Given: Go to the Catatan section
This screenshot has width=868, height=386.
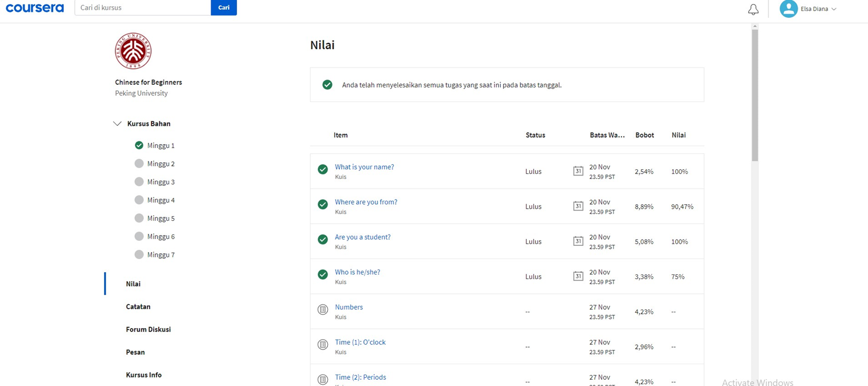Looking at the screenshot, I should point(138,307).
